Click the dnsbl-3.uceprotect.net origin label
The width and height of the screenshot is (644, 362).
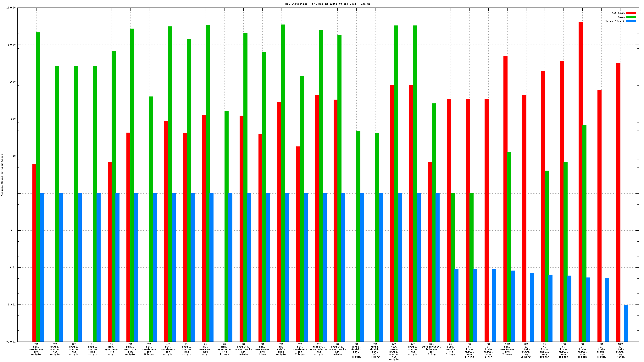click(x=243, y=349)
